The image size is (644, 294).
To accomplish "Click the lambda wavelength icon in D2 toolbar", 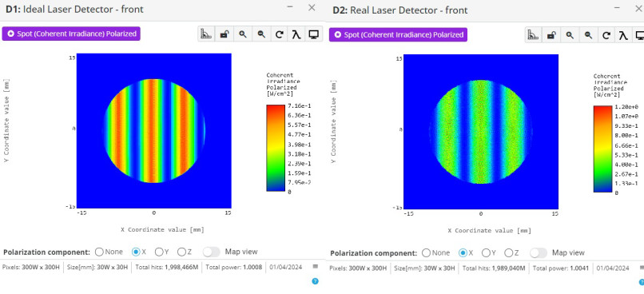I will tap(623, 35).
